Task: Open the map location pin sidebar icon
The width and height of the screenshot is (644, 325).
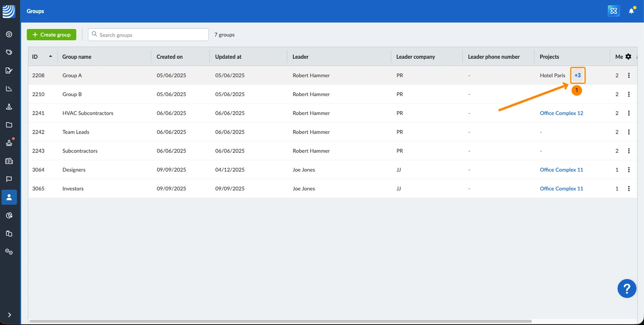Action: point(9,107)
